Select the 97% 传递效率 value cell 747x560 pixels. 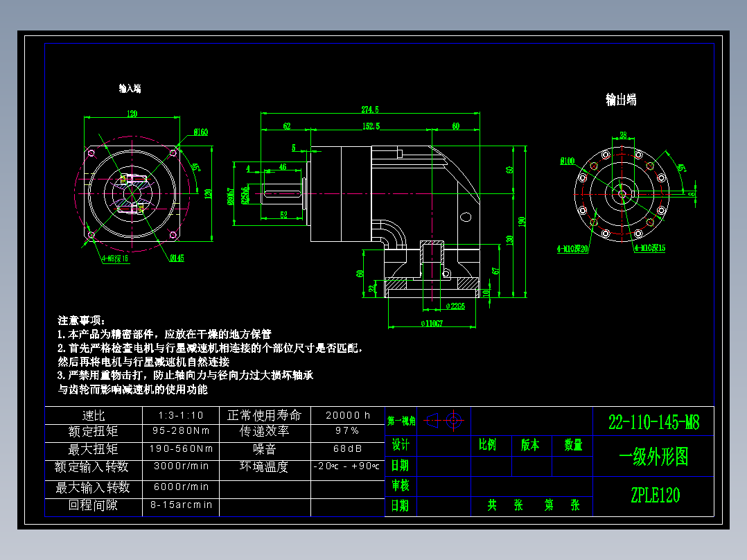(346, 430)
